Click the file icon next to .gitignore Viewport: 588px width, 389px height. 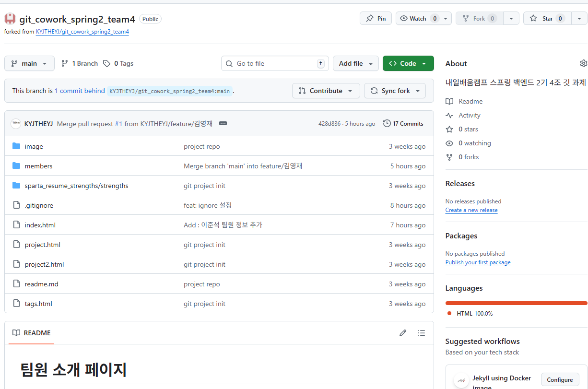pos(16,205)
